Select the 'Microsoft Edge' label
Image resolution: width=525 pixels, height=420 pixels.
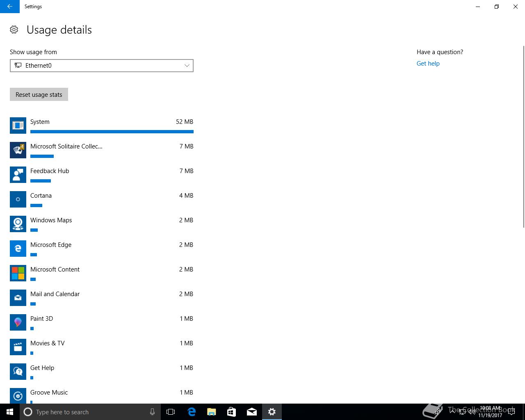pos(51,245)
